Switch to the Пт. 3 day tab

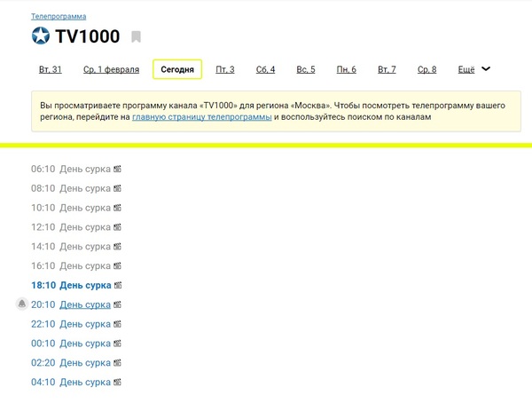tap(225, 69)
